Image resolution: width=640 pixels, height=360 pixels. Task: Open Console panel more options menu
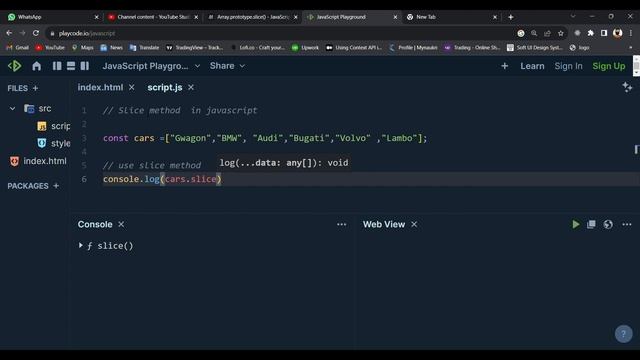[x=342, y=224]
